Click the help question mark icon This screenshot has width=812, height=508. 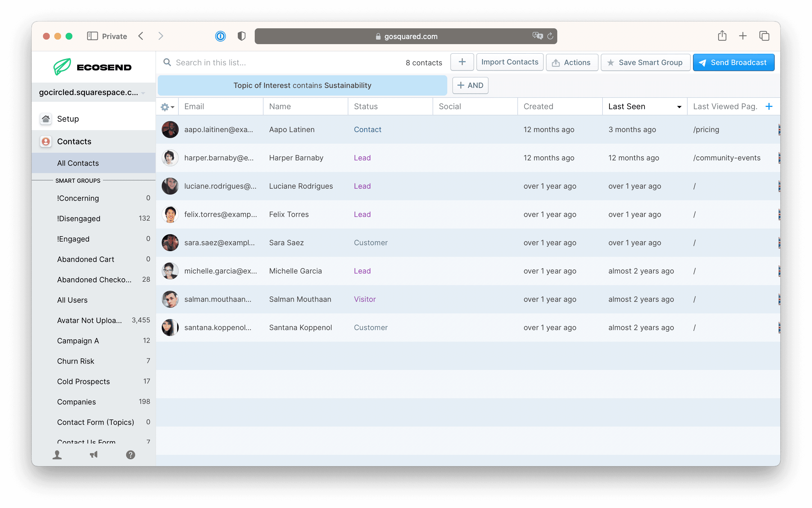pyautogui.click(x=130, y=455)
